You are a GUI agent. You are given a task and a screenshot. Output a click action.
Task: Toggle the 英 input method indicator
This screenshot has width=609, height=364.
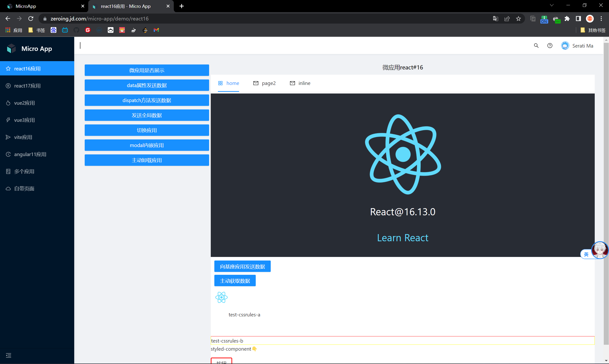586,254
